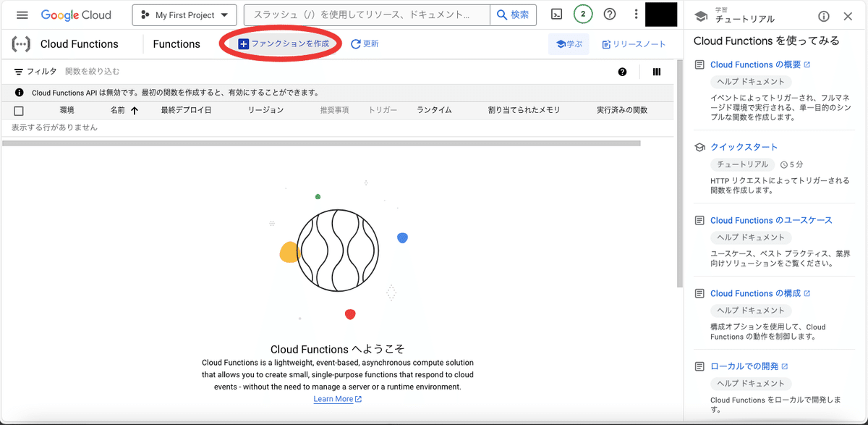Click the 環境 column header
The width and height of the screenshot is (868, 425).
67,111
